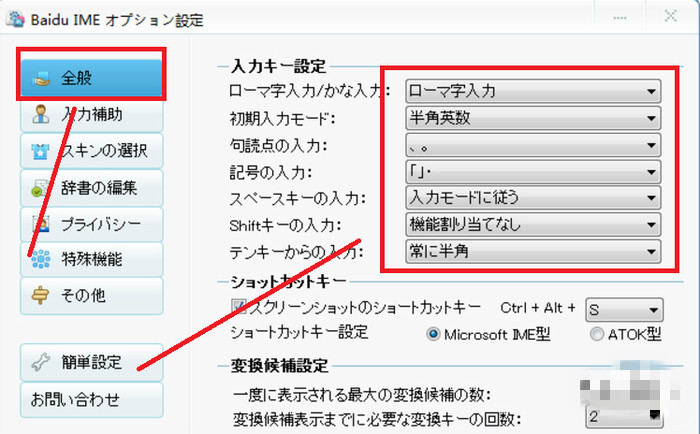700x434 pixels.
Task: Open the 特殊機能 special features tab
Action: (92, 259)
